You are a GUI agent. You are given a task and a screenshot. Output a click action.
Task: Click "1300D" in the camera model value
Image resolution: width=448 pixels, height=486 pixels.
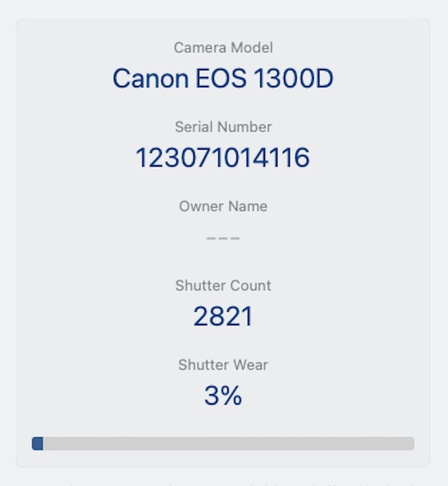293,78
